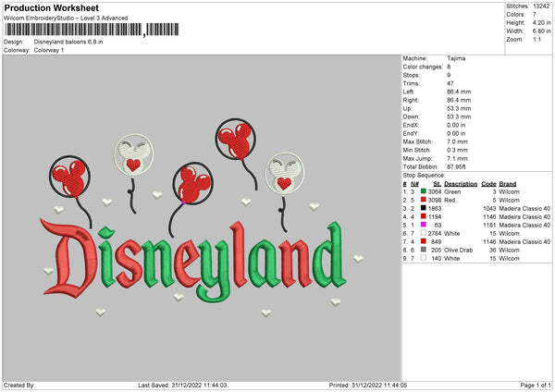Click 'White' description beside 140
This screenshot has width=555, height=392.
point(452,259)
